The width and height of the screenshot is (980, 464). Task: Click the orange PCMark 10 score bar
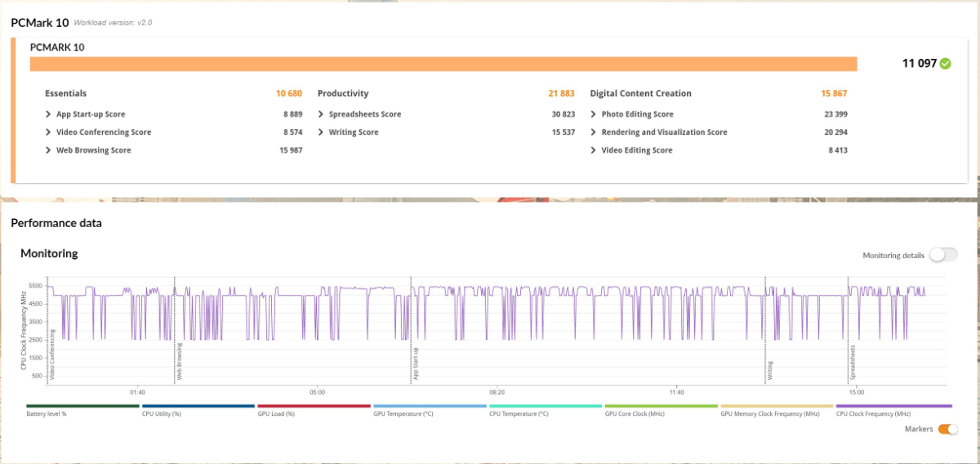(x=443, y=64)
